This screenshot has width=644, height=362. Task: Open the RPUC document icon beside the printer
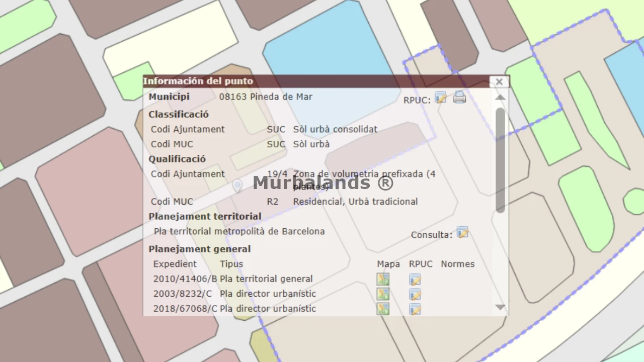tap(441, 98)
